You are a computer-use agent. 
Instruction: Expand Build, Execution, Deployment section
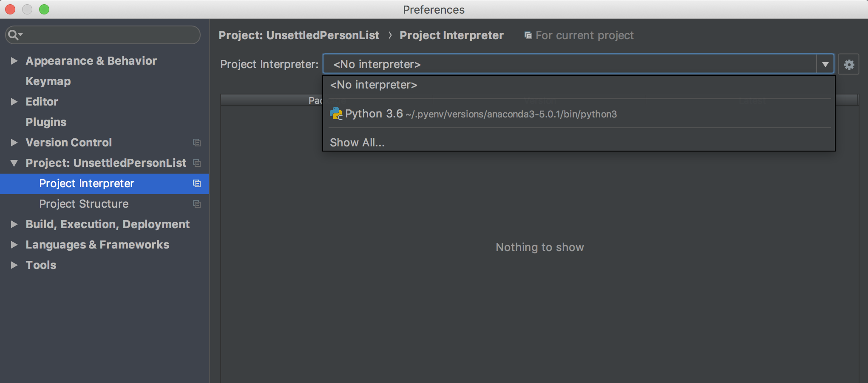(x=14, y=224)
